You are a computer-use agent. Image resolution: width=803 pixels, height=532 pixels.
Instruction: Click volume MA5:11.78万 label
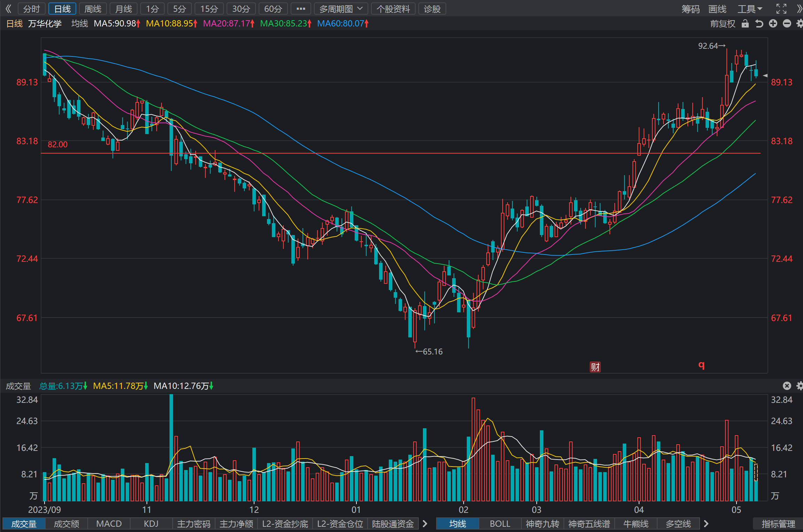[120, 386]
